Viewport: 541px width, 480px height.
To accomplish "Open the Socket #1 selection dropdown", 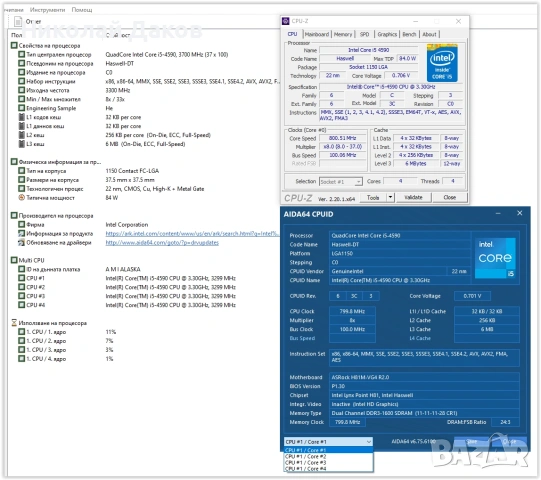I will (341, 182).
